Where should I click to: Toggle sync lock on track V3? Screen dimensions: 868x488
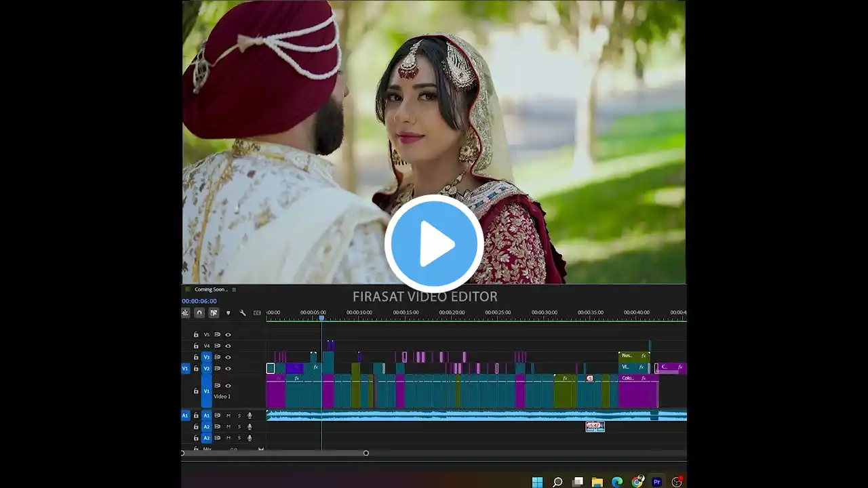tap(218, 357)
